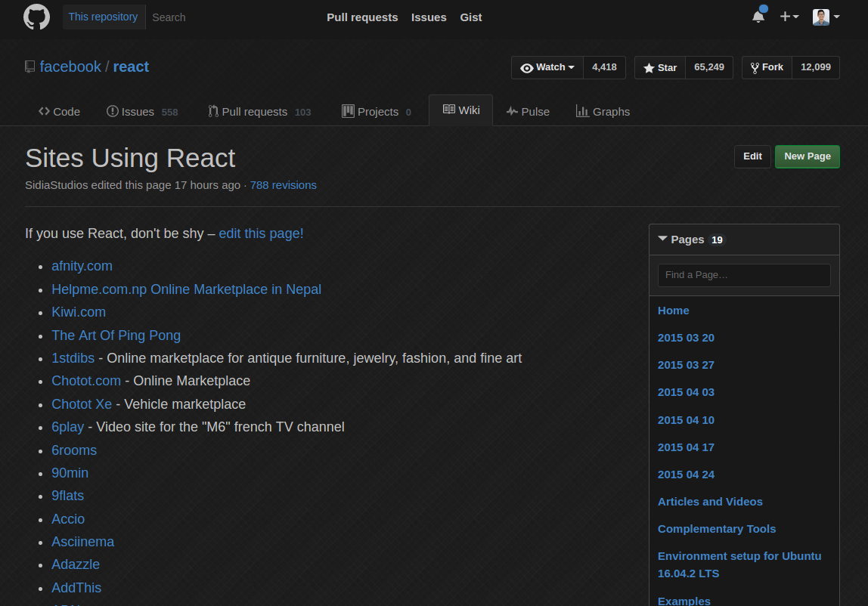The image size is (868, 606).
Task: Open the Home wiki page
Action: [x=673, y=311]
